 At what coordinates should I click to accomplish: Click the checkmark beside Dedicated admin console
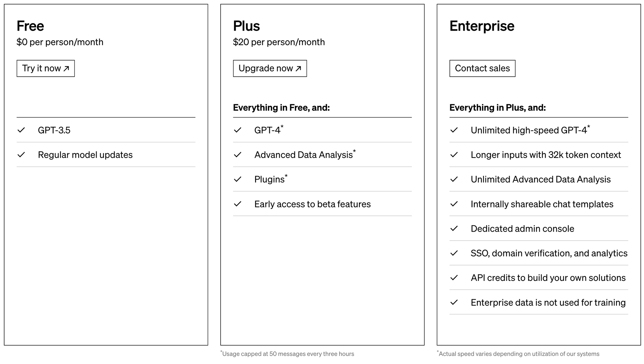(454, 229)
